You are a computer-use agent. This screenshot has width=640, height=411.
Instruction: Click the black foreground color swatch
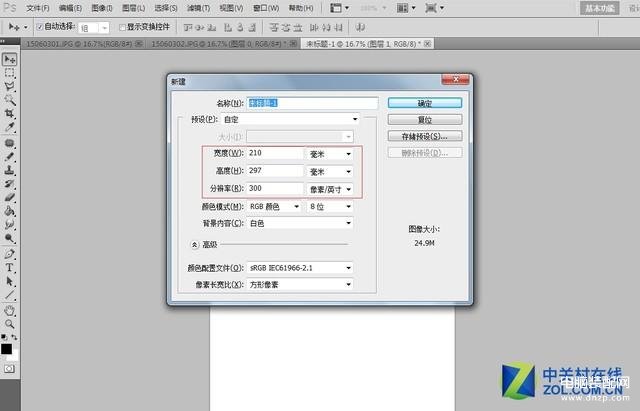(6, 349)
